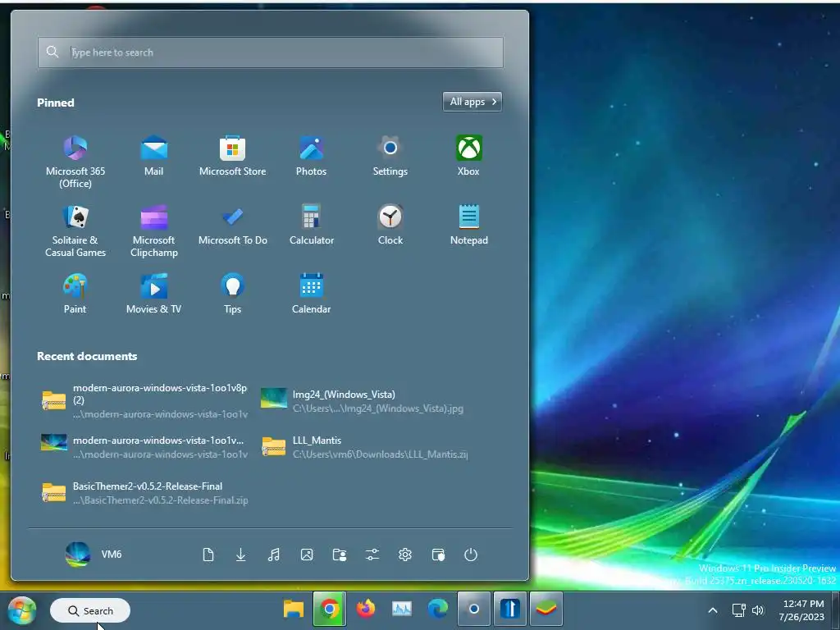
Task: Open the personal folder shortcut icon
Action: tap(339, 555)
